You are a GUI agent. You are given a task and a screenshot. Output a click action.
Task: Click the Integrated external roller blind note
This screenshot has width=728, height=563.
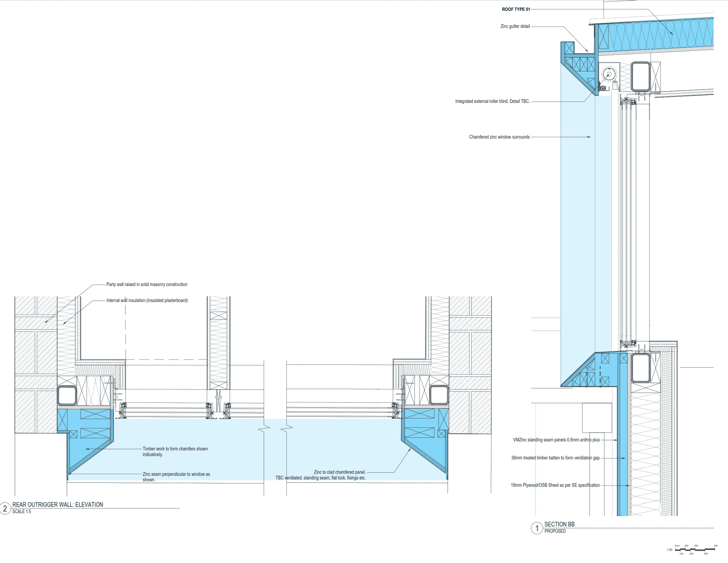click(x=492, y=101)
